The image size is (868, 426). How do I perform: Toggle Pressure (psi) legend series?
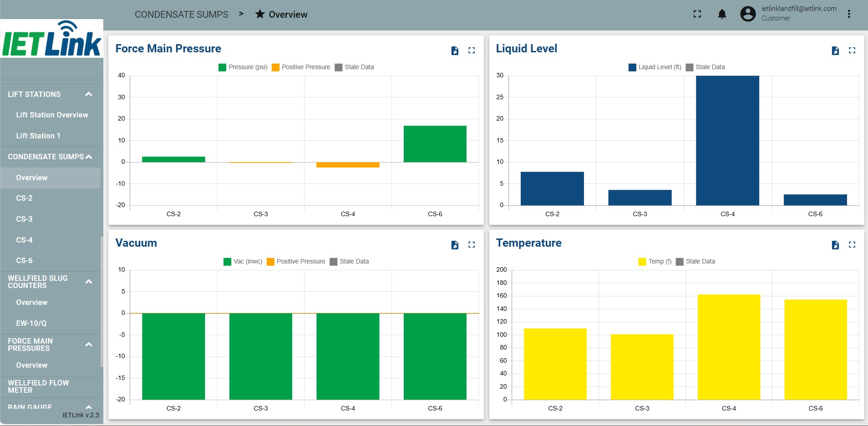pyautogui.click(x=243, y=67)
